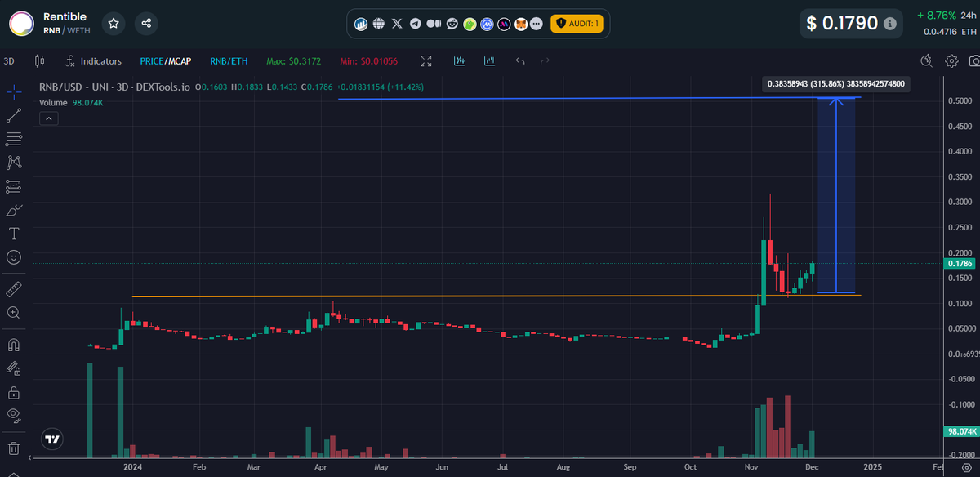Open the DEXTools chart link icon
Screen dimensions: 980x477
pos(361,24)
